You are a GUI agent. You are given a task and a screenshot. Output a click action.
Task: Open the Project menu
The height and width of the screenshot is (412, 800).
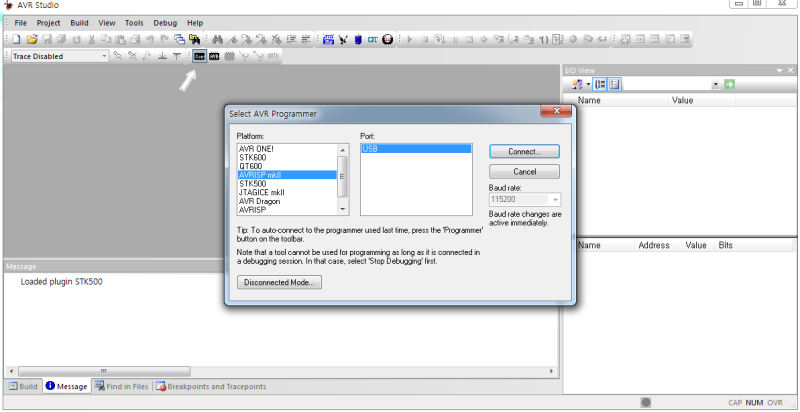pos(48,23)
